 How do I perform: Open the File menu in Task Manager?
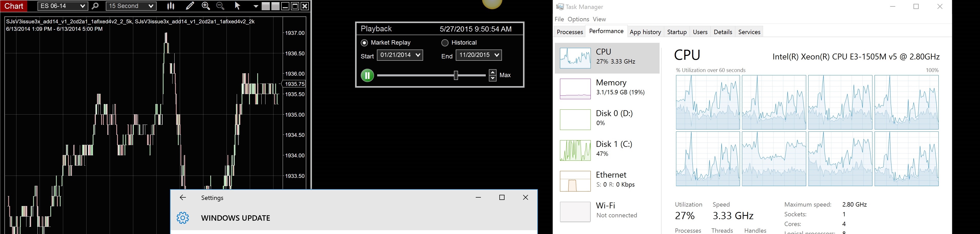pyautogui.click(x=559, y=19)
